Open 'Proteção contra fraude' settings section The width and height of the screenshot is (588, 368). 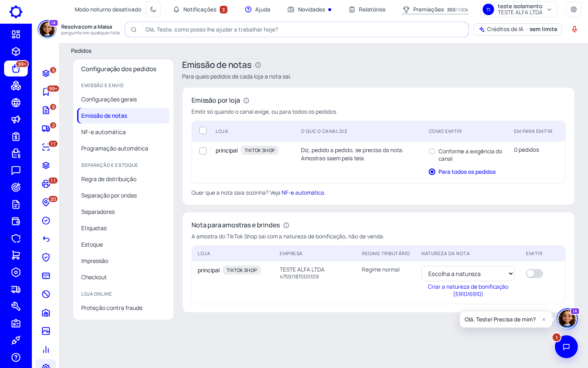(x=123, y=308)
